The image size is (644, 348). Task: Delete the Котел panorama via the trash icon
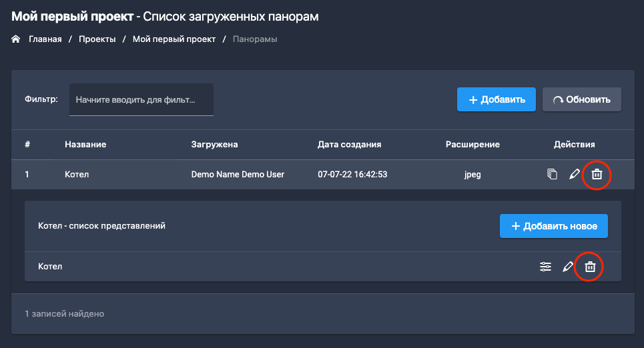[x=597, y=175]
